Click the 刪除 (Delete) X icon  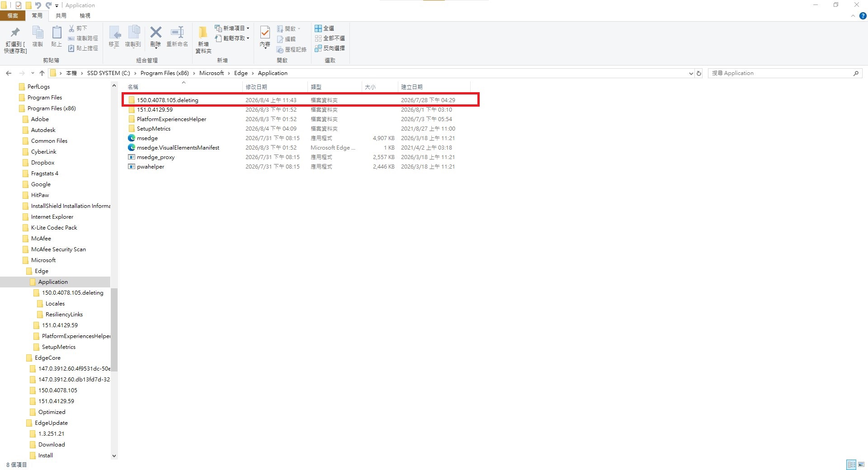pyautogui.click(x=156, y=32)
